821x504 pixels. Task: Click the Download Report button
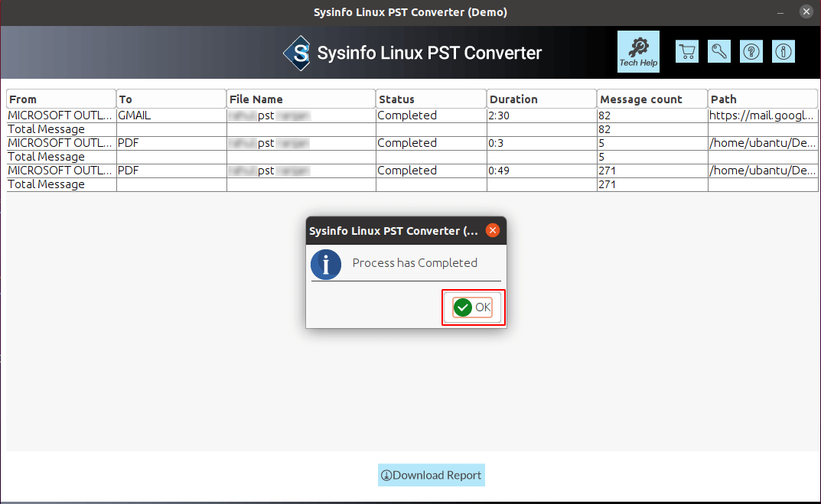(432, 475)
